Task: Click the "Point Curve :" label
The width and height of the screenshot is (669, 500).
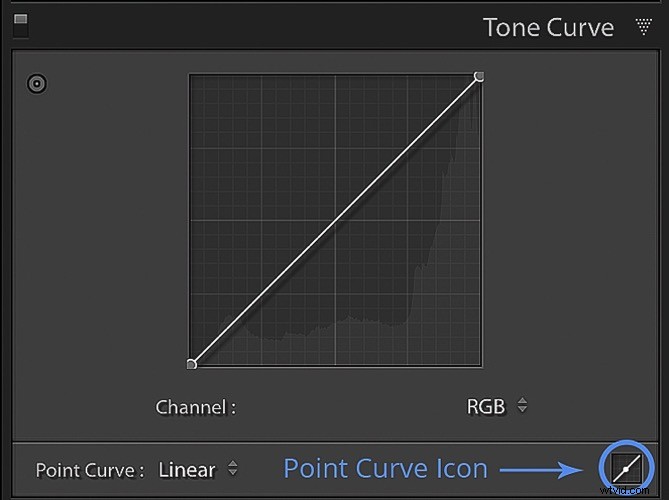Action: [90, 469]
